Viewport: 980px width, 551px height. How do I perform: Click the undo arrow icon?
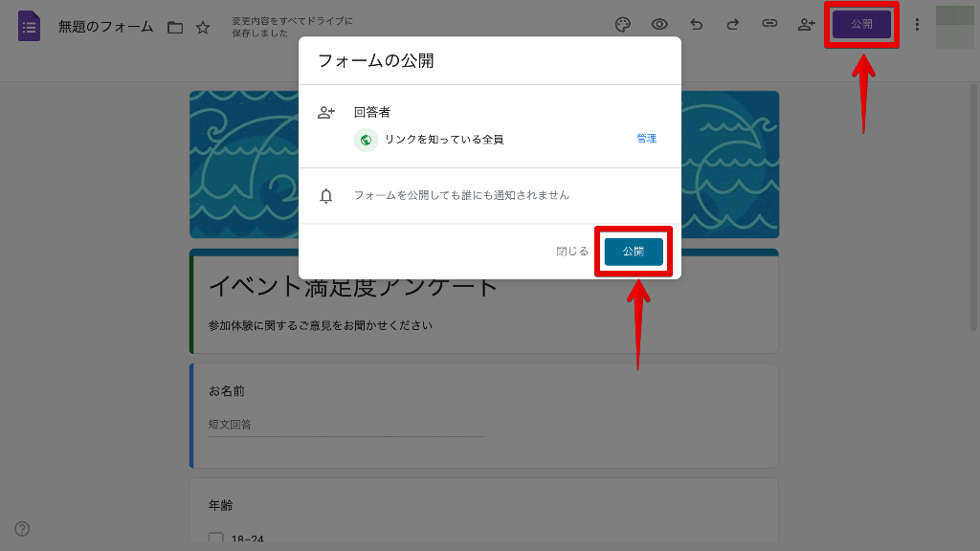(x=697, y=25)
